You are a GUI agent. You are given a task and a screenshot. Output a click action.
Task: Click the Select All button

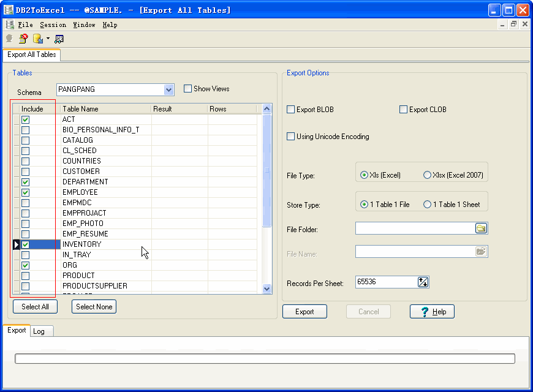36,307
